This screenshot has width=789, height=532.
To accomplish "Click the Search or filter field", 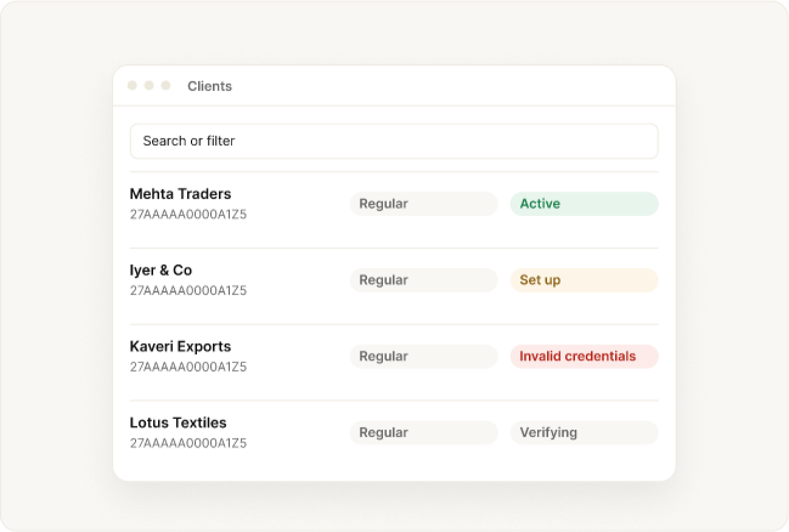I will [394, 141].
